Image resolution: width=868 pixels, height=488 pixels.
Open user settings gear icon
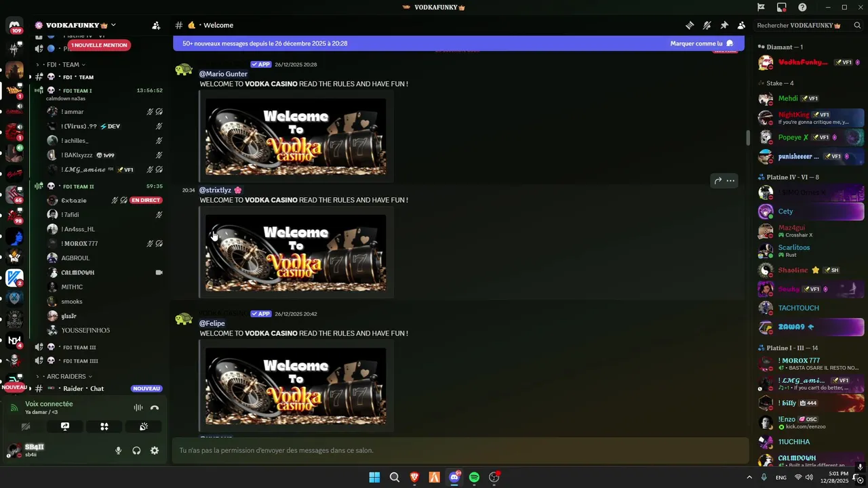155,451
